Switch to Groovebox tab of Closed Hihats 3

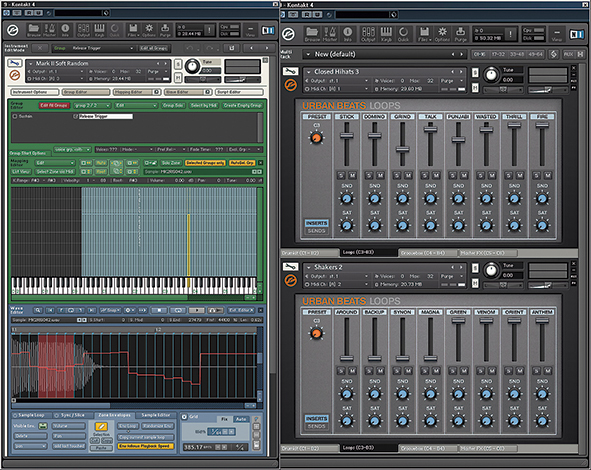point(427,253)
